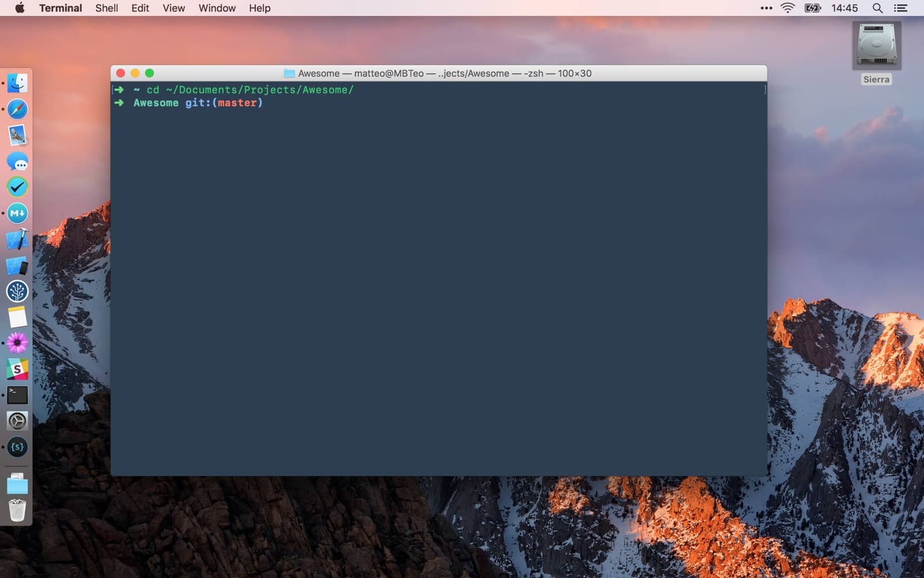The image size is (924, 578).
Task: Open the Trash
Action: click(x=17, y=510)
